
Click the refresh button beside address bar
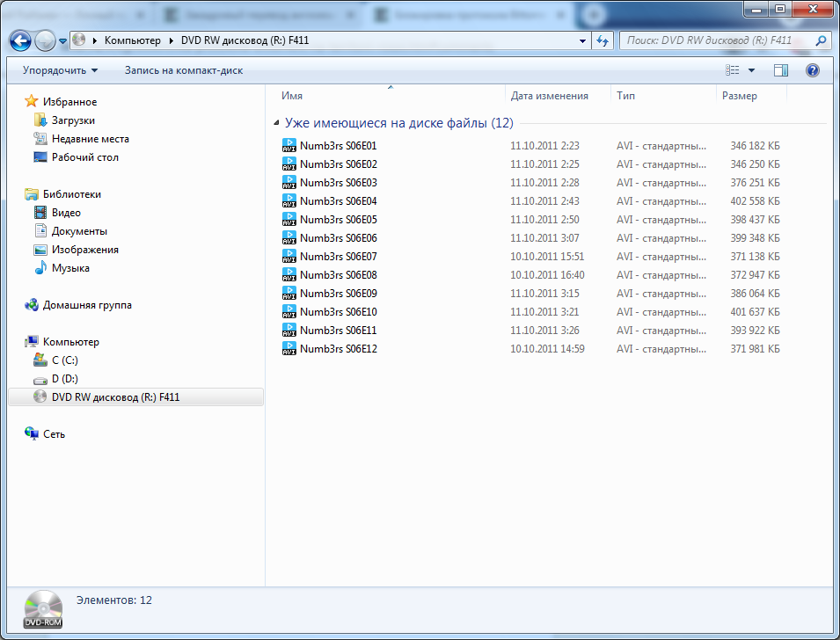pos(603,40)
